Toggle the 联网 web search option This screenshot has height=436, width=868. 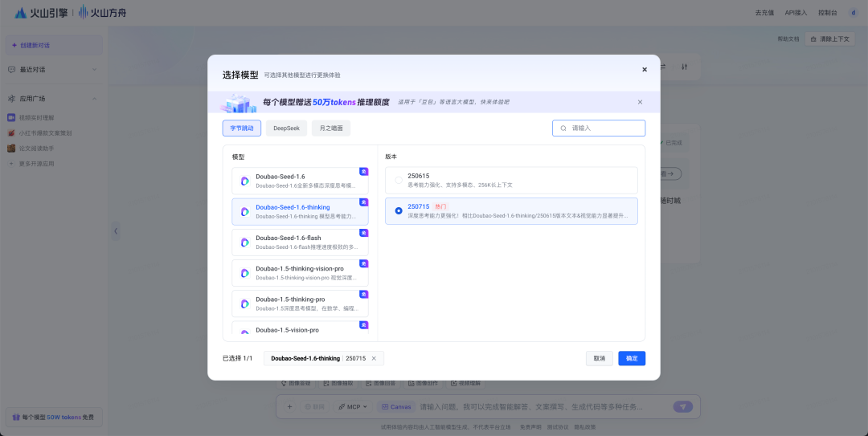315,407
